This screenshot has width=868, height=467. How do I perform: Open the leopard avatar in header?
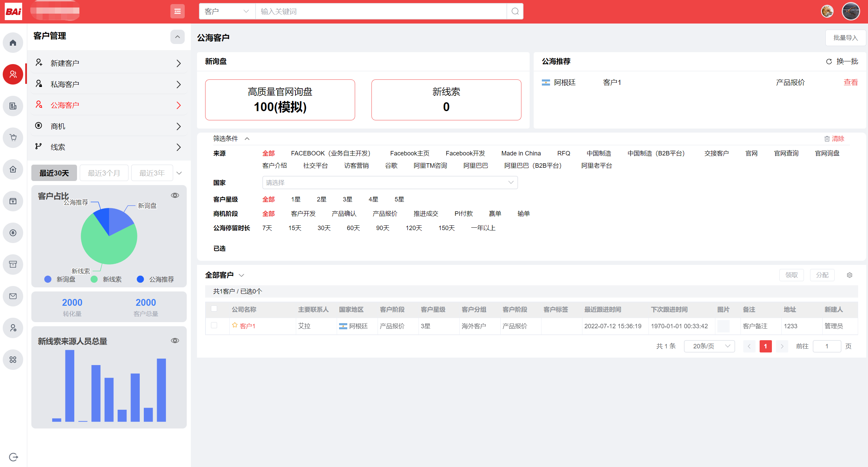827,11
